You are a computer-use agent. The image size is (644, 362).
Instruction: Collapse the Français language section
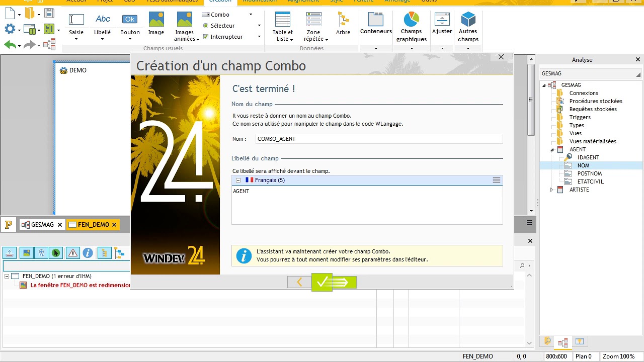tap(238, 180)
